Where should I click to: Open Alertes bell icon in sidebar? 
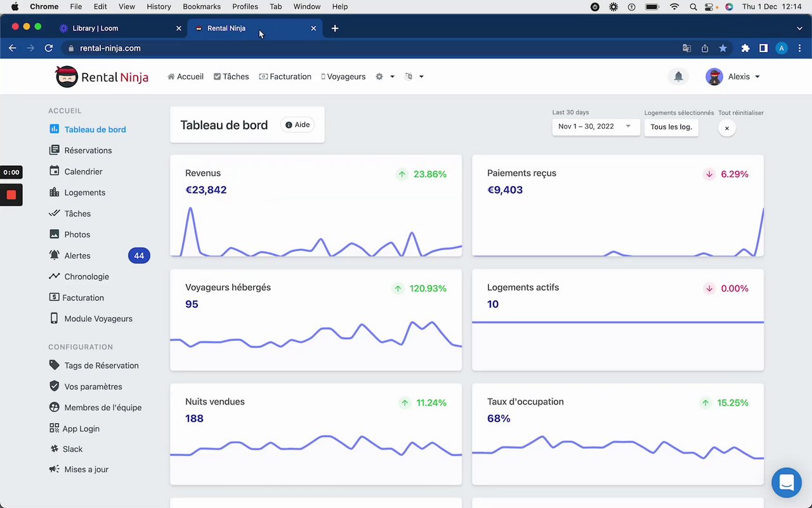(55, 255)
